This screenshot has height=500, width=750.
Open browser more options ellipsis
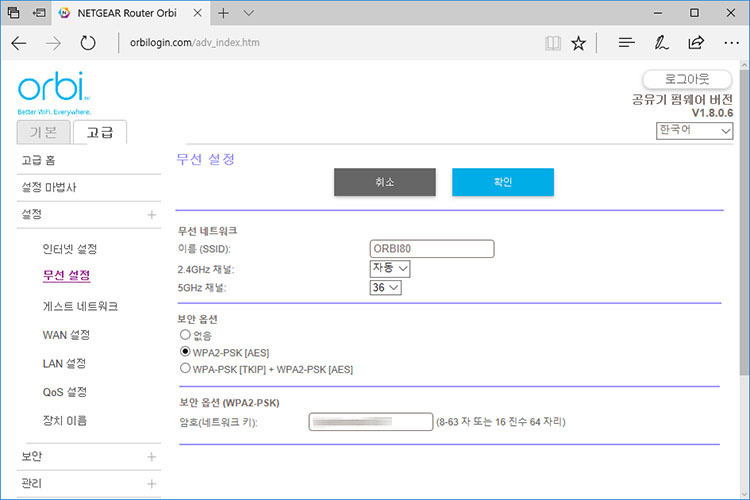coord(731,43)
